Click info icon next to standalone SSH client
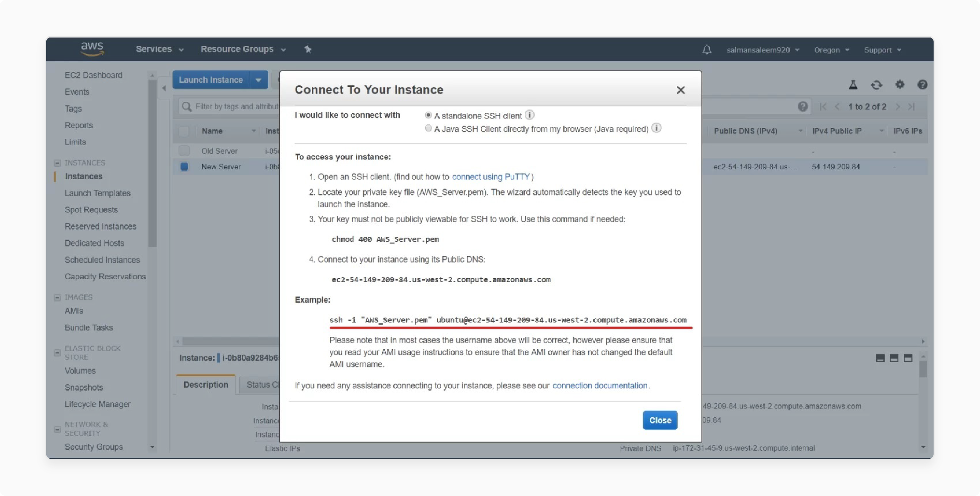Image resolution: width=980 pixels, height=496 pixels. tap(530, 115)
